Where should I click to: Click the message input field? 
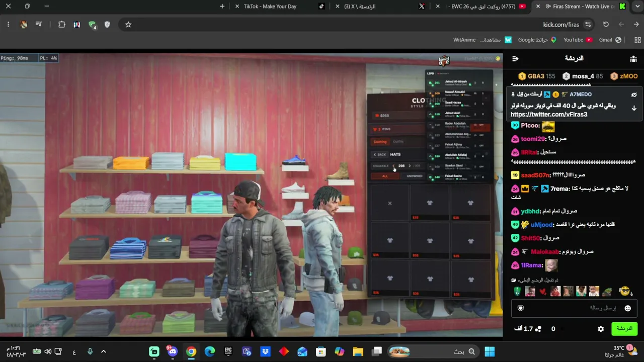pos(574,308)
